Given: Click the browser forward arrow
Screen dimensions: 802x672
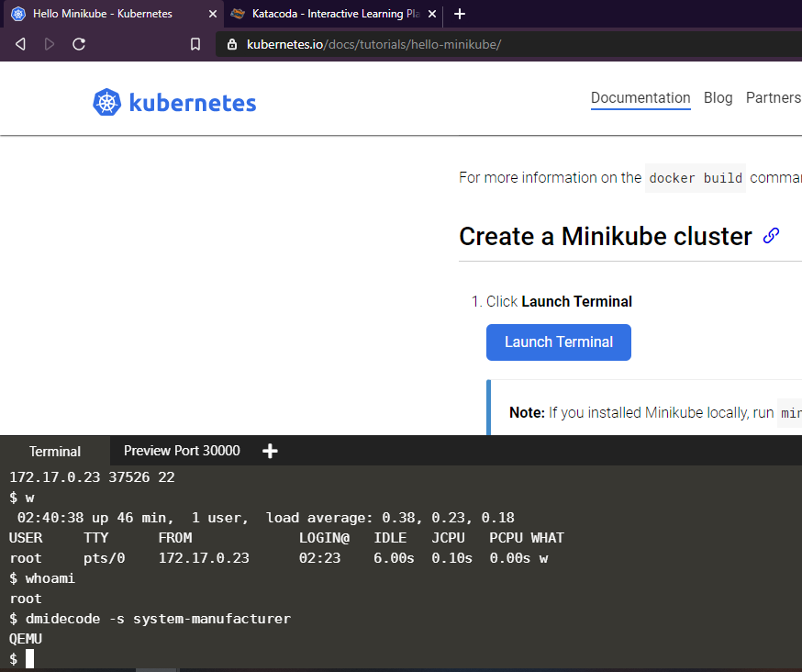Looking at the screenshot, I should click(50, 44).
